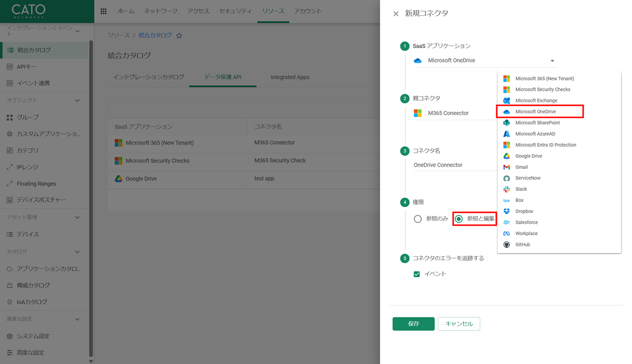
Task: Star the 統合カタログ page as favorite
Action: click(179, 35)
